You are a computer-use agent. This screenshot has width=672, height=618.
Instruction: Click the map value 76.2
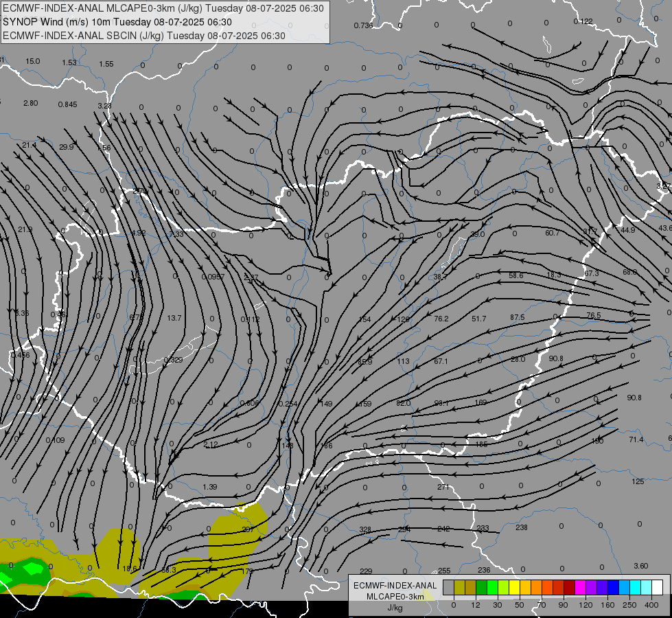point(441,319)
